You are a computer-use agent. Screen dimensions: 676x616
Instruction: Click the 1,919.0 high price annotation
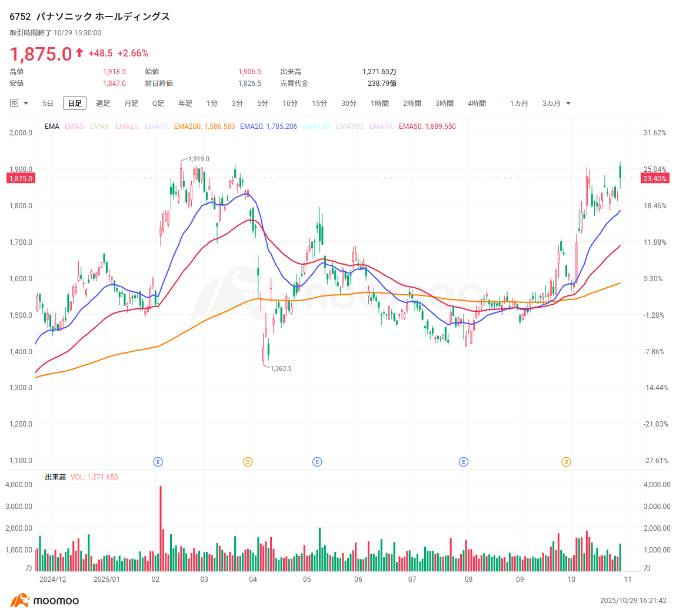199,159
